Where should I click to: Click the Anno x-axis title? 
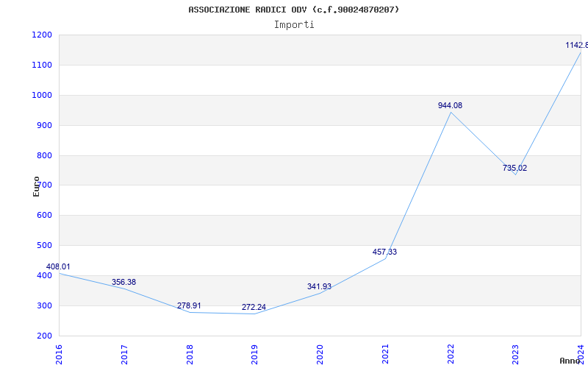pos(570,361)
